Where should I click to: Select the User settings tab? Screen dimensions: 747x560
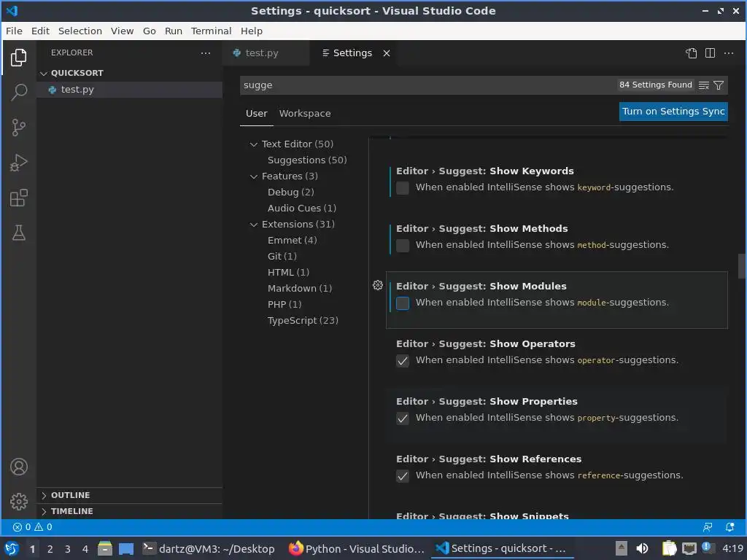point(256,113)
